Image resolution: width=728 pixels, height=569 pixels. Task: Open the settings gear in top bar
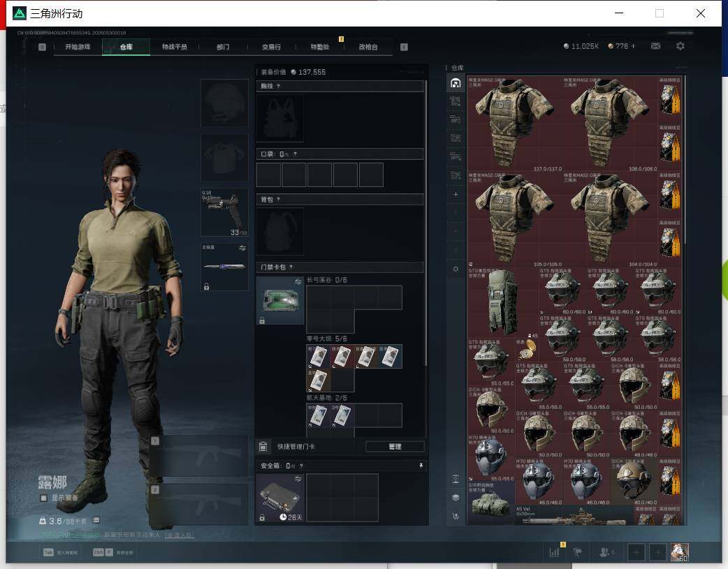(680, 46)
